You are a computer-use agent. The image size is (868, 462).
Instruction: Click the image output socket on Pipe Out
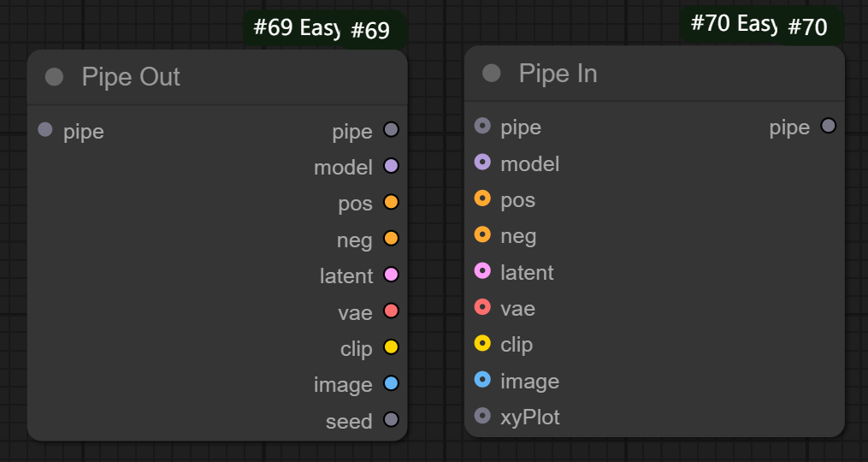391,383
